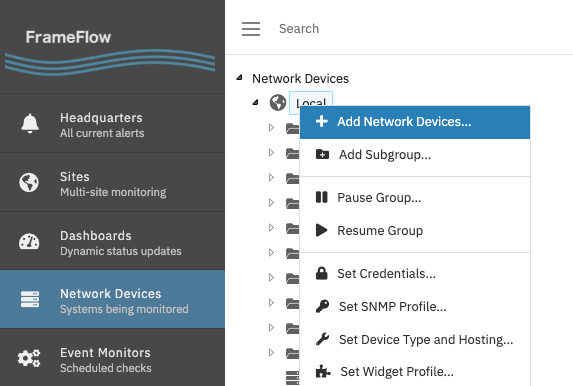
Task: Click the Sites globe icon in sidebar
Action: point(29,182)
